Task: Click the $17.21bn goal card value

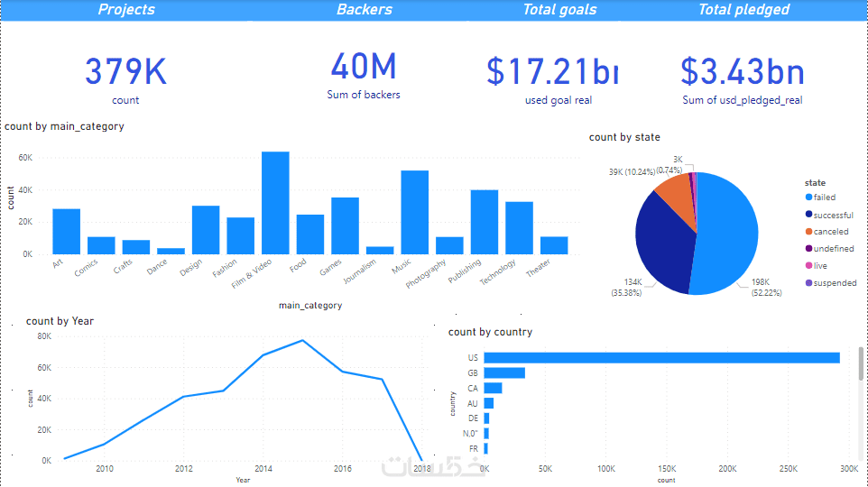Action: click(552, 71)
